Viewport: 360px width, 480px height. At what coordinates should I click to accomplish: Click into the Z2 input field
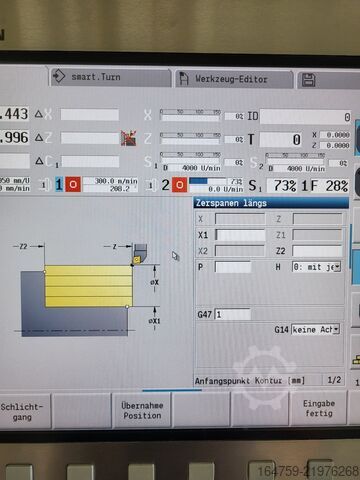(x=317, y=251)
